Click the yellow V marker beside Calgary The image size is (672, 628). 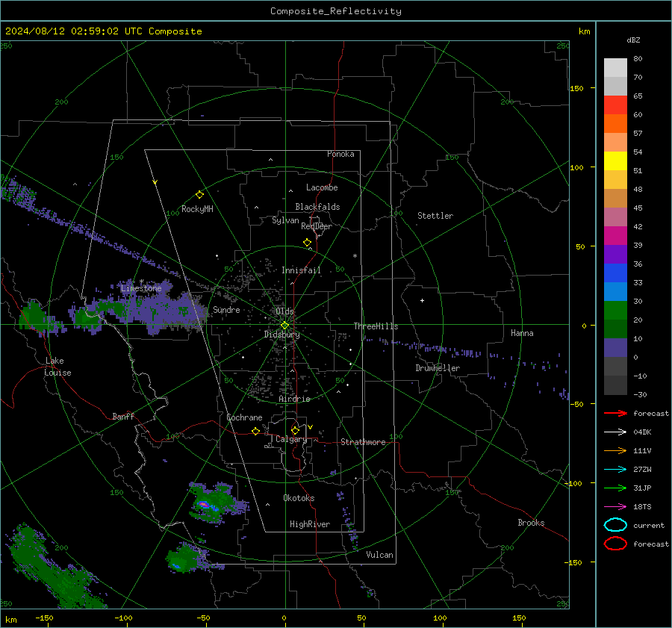pyautogui.click(x=311, y=427)
